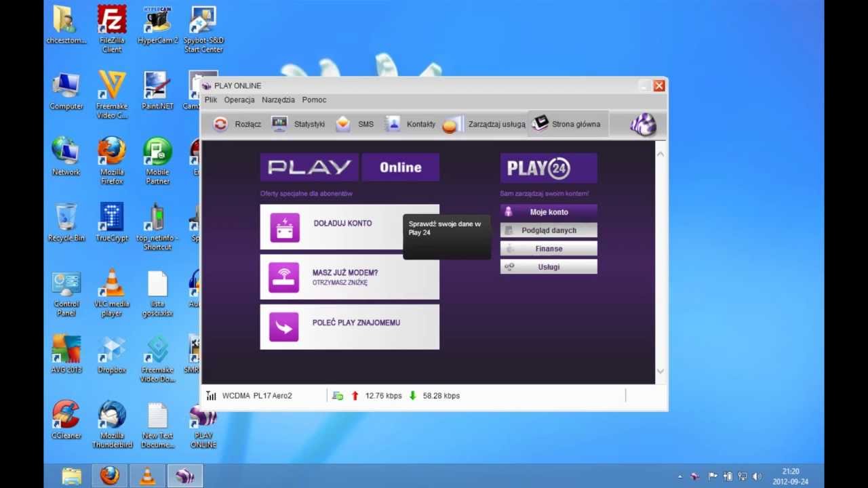Click the modem router icon
The width and height of the screenshot is (868, 488).
[283, 277]
